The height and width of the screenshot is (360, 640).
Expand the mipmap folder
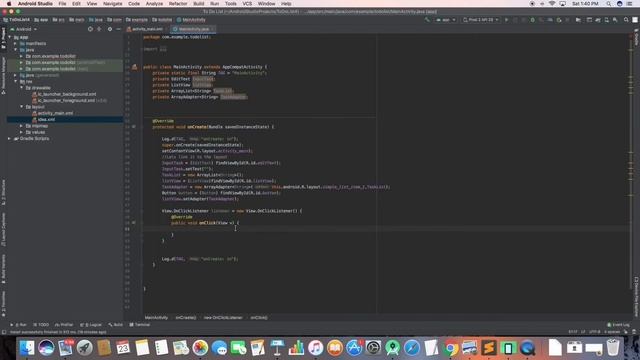tap(22, 126)
